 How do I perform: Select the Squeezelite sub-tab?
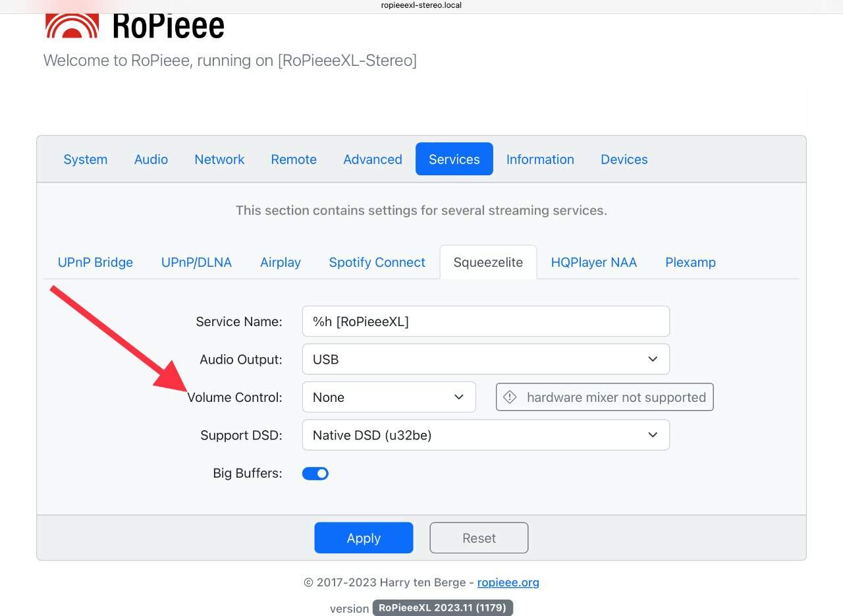click(488, 262)
